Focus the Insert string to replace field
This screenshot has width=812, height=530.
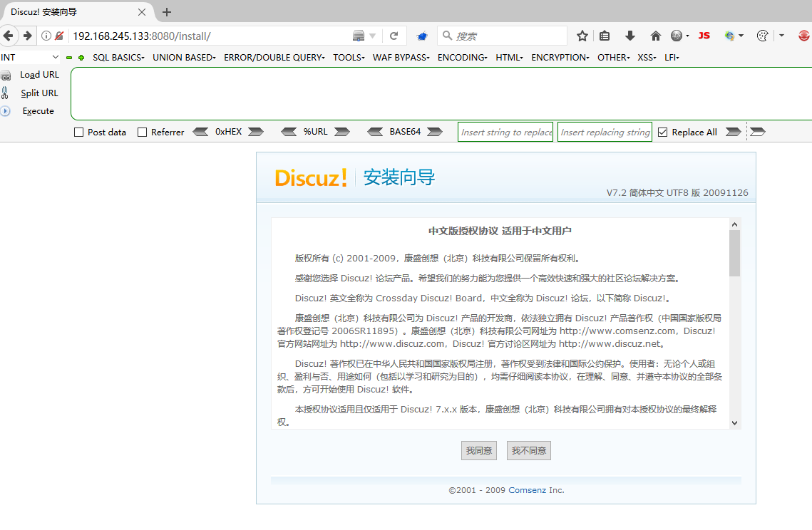point(505,132)
